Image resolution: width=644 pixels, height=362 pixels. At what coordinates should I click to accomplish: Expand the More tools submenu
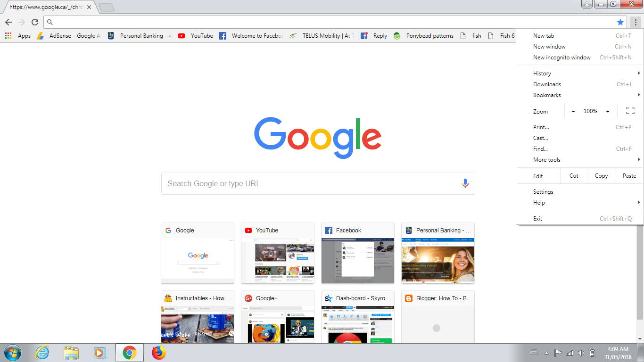[580, 160]
